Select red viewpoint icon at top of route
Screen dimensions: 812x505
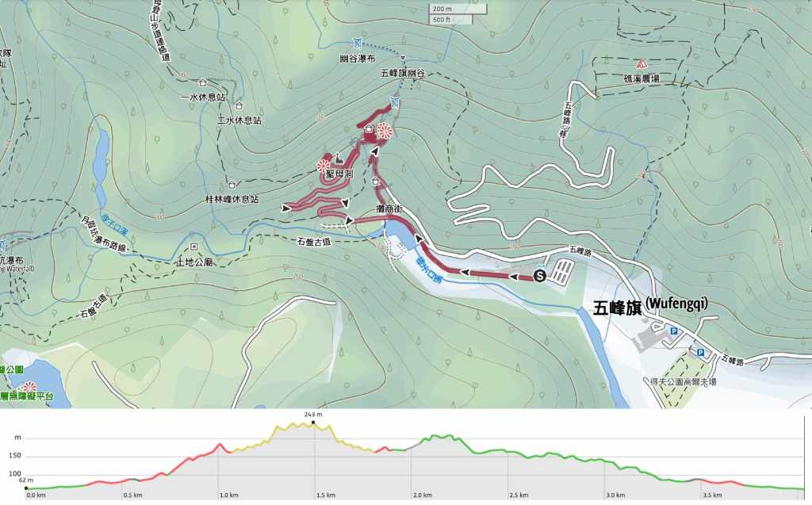click(385, 131)
